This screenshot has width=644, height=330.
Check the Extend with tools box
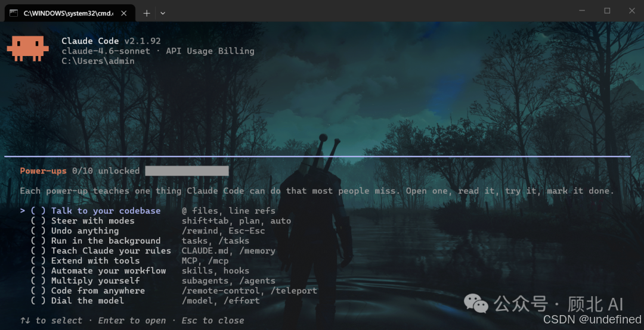38,261
